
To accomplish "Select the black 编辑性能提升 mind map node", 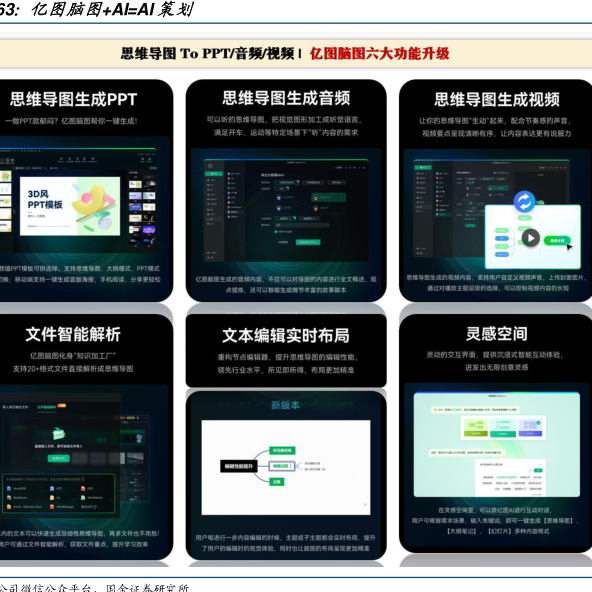I will (x=239, y=466).
